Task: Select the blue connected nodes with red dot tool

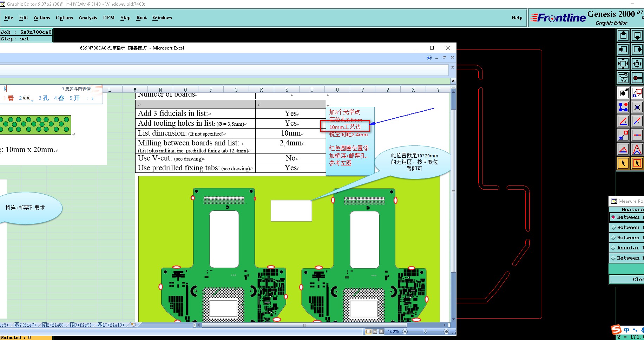Action: click(623, 107)
